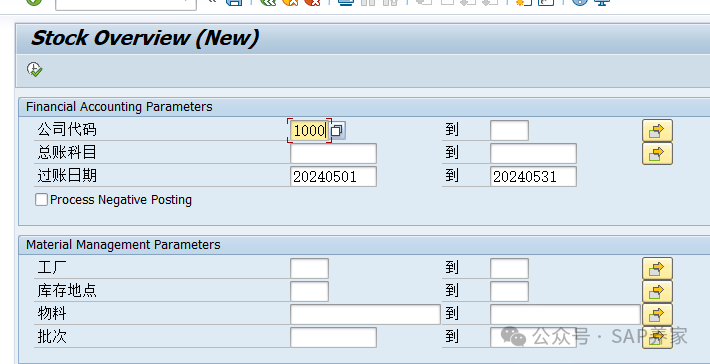
Task: Focus the 公司代码 field containing 1000
Action: (x=309, y=131)
